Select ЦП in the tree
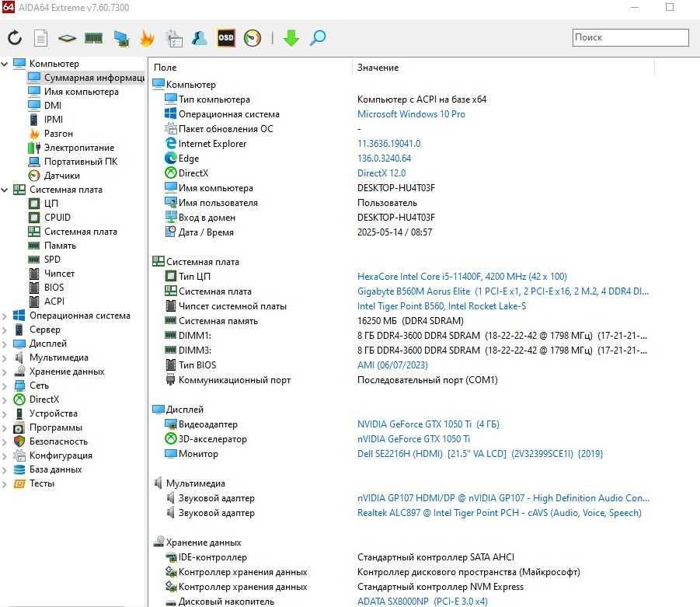The image size is (700, 607). (51, 203)
